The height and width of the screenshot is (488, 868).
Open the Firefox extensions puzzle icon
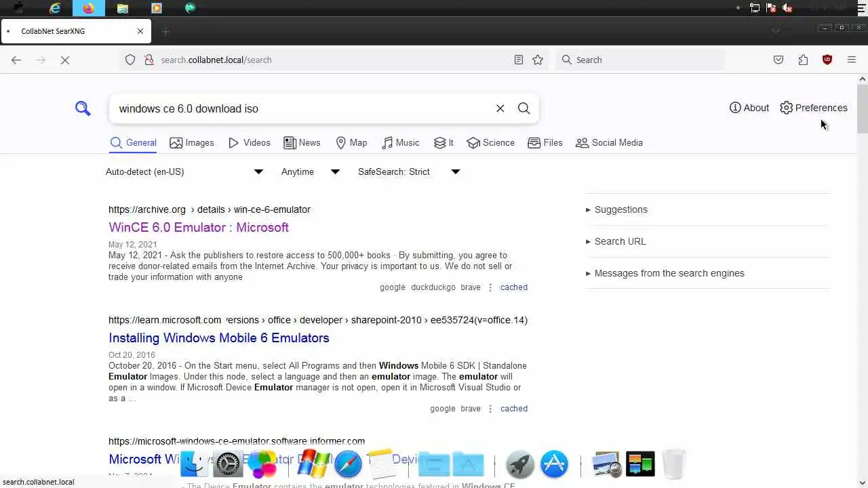(803, 60)
